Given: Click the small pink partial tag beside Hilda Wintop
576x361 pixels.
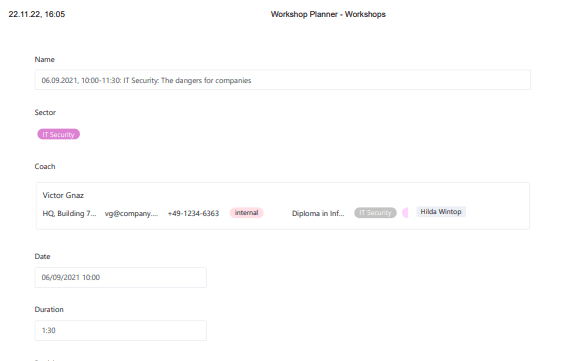Looking at the screenshot, I should click(405, 213).
